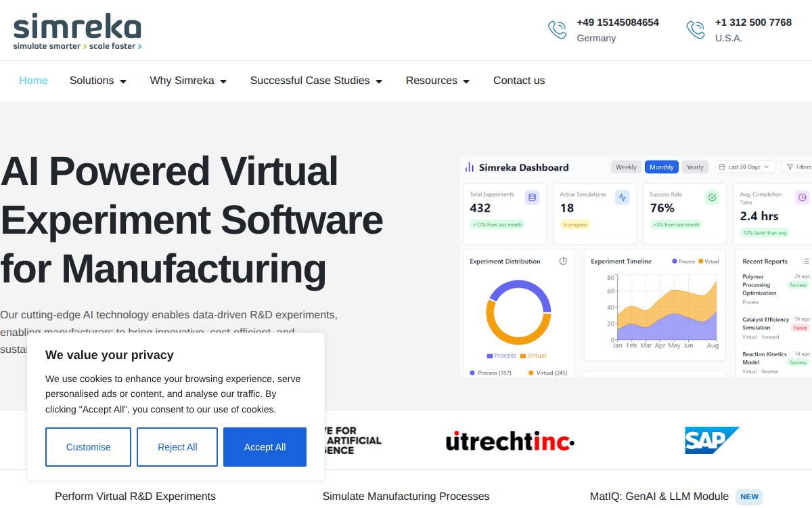Click the '+12% from last month' badge
Screen dimensions: 812x508
pos(497,224)
